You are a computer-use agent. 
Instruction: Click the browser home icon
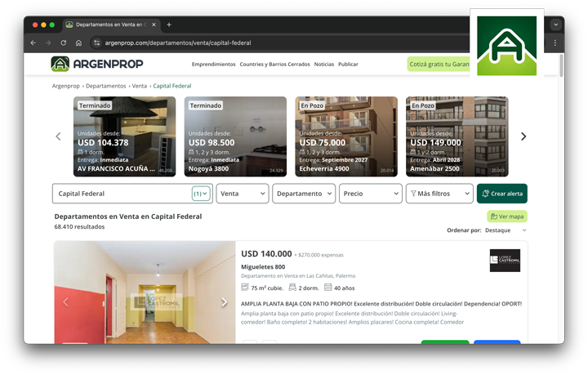[x=78, y=42]
